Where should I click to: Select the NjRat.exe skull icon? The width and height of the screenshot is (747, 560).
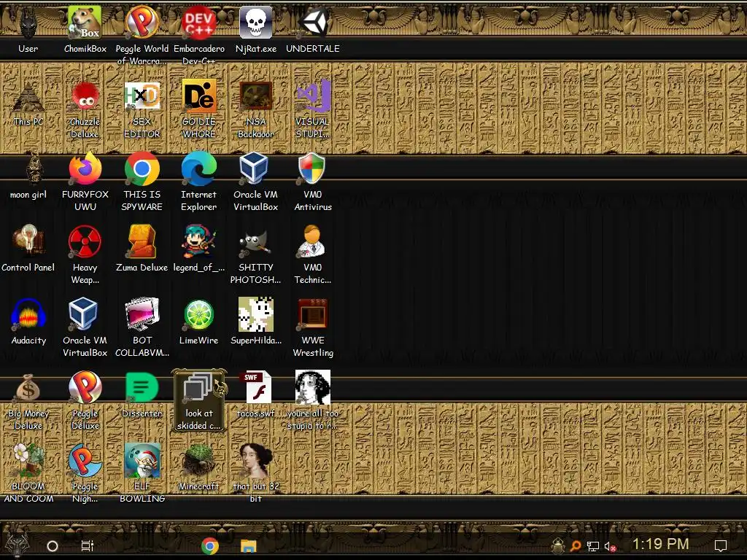tap(256, 30)
